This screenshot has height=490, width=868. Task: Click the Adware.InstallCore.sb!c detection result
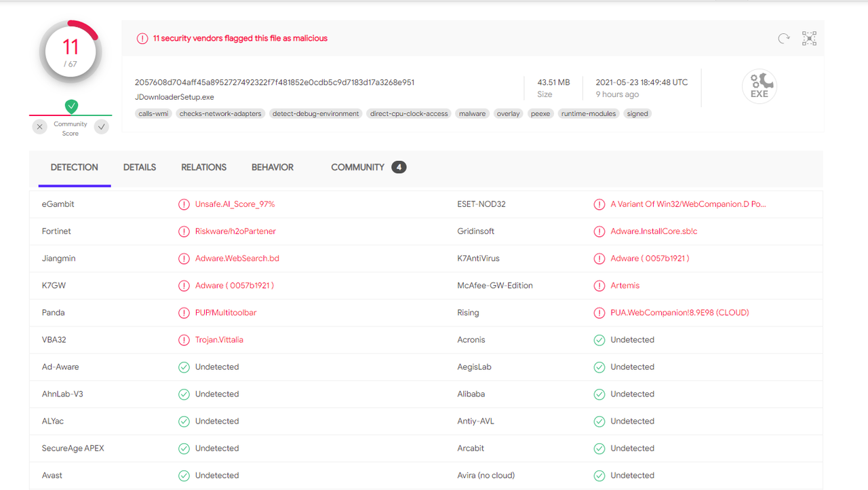point(654,231)
